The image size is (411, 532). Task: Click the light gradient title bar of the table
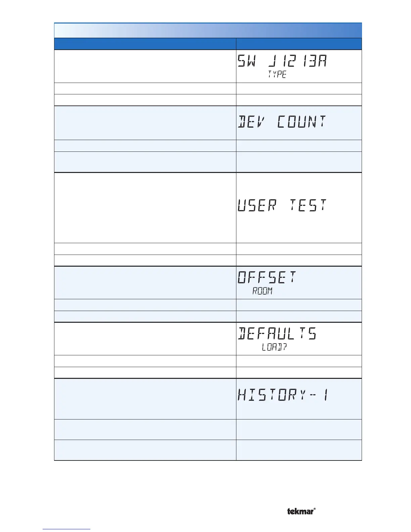tap(208, 31)
